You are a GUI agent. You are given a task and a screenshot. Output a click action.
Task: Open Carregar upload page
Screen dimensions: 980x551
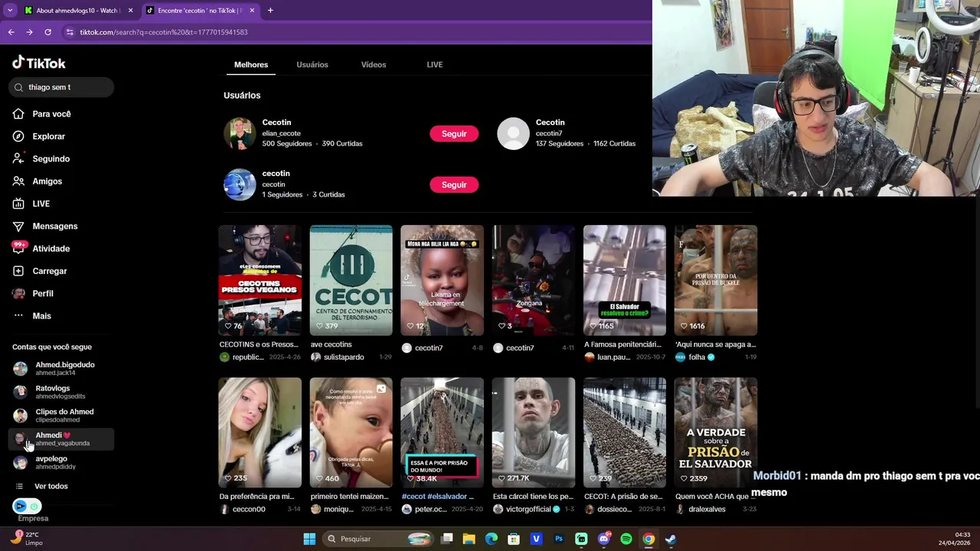click(x=49, y=271)
